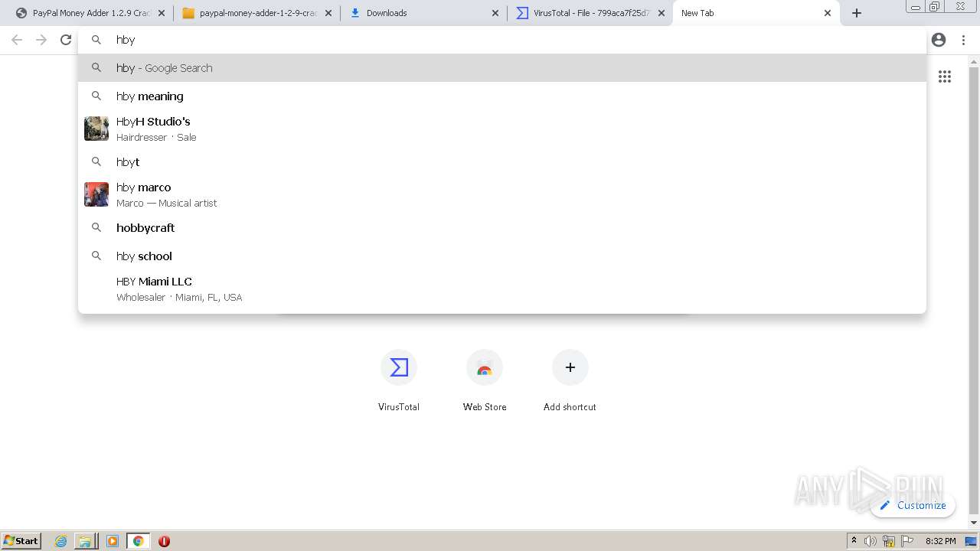Select the 'hobbycraft' suggestion
Viewport: 980px width, 551px height.
(x=502, y=227)
